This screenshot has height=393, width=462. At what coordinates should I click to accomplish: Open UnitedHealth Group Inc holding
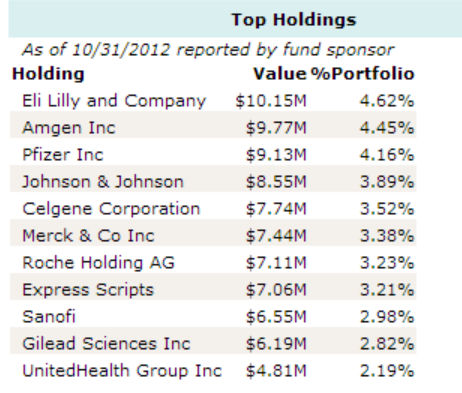(122, 371)
